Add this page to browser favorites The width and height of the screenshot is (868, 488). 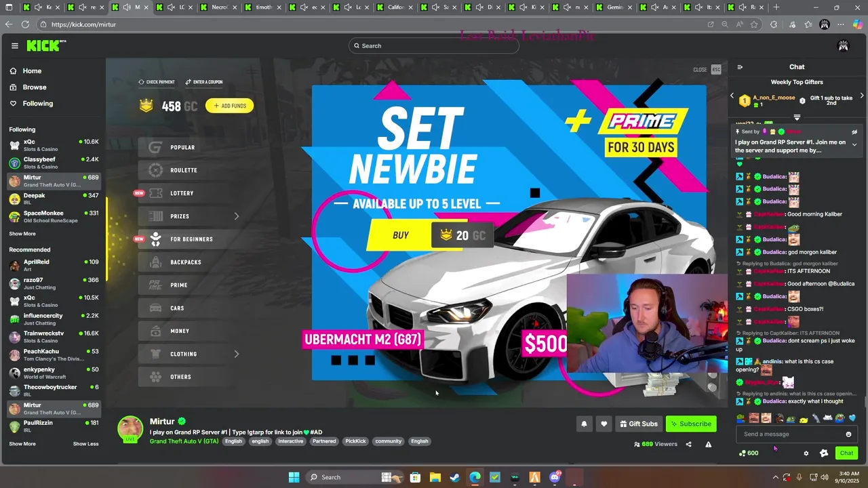pyautogui.click(x=754, y=24)
